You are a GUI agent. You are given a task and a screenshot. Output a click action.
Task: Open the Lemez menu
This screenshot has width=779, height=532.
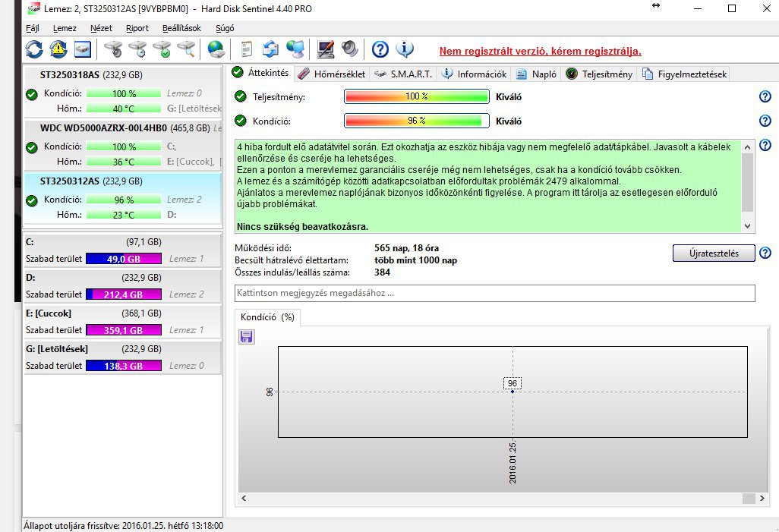tap(65, 28)
